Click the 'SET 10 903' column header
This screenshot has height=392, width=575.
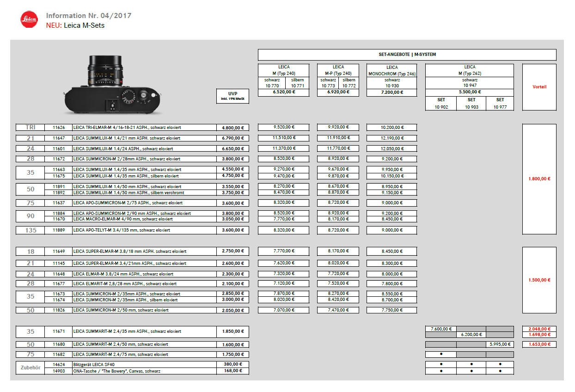pos(471,103)
